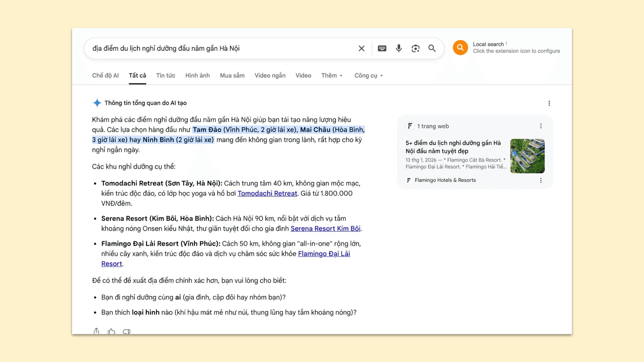This screenshot has height=362, width=644.
Task: Open the Tomodachi Retreat link
Action: pyautogui.click(x=267, y=193)
